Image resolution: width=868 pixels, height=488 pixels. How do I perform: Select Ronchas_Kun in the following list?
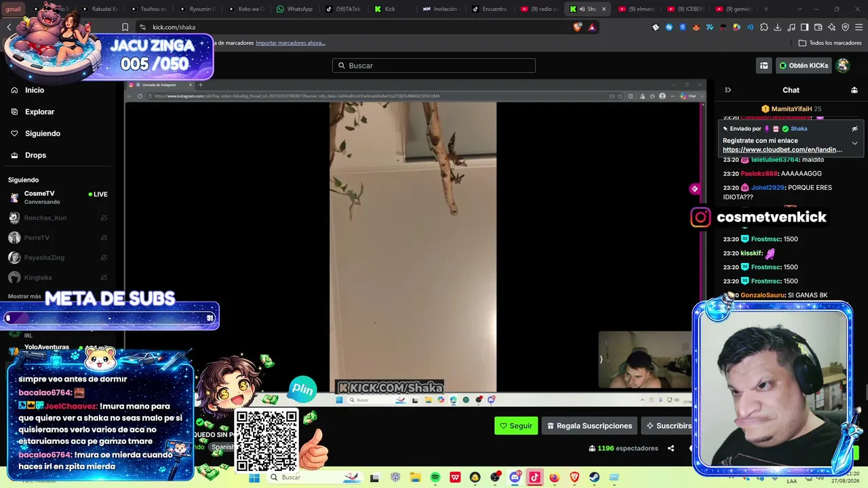pyautogui.click(x=58, y=218)
